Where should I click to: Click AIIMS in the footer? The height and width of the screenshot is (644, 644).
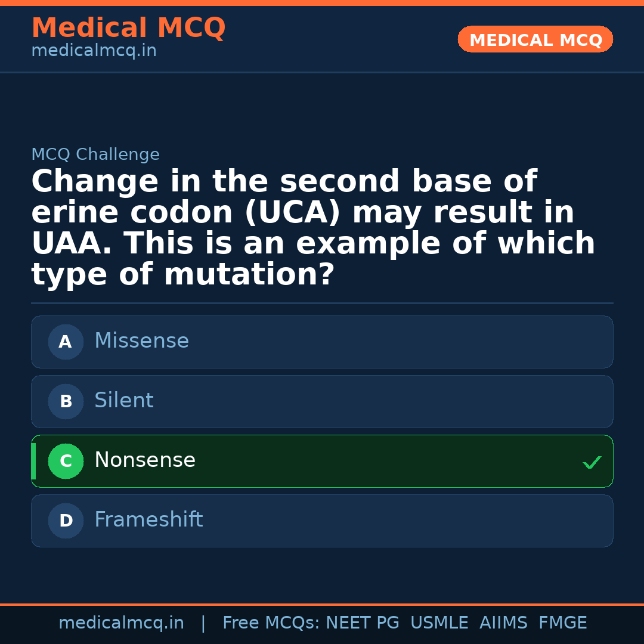pos(503,623)
